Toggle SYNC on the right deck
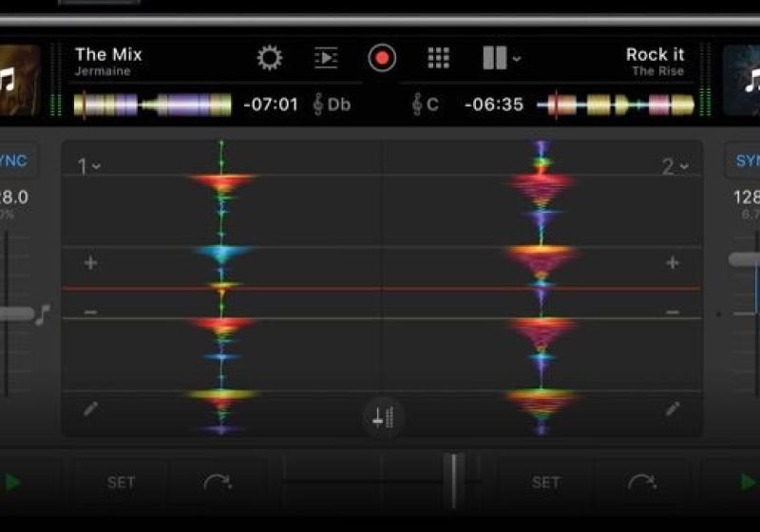 746,161
